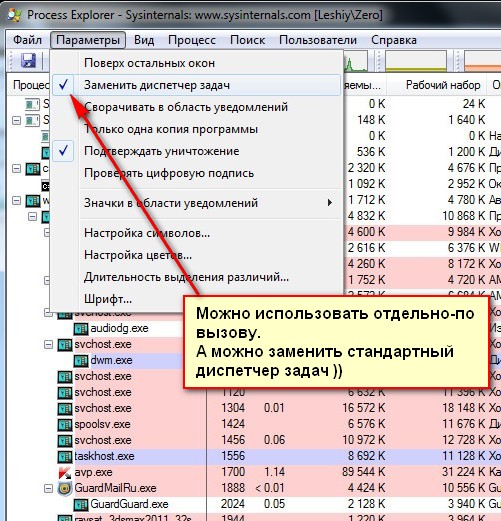Close the Параметры menu
Screen dimensions: 501x521
88,40
